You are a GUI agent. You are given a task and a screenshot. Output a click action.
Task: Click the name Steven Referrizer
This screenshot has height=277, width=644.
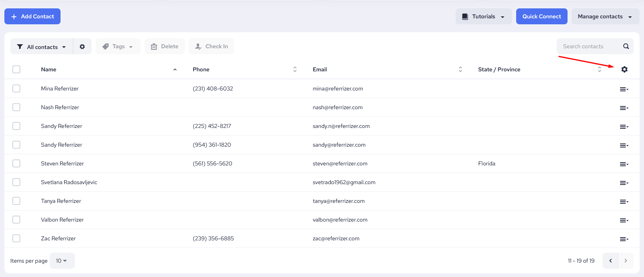coord(63,163)
